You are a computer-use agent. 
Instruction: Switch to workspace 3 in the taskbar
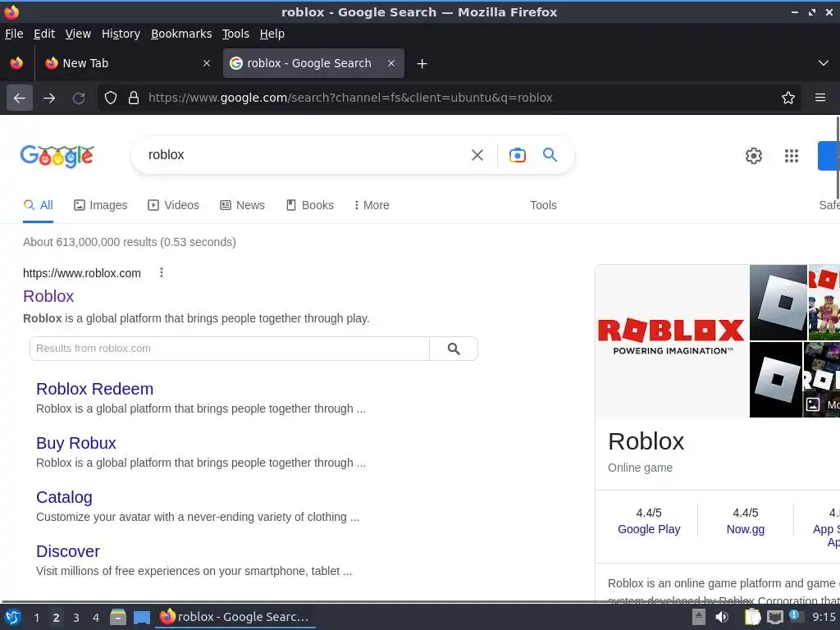point(76,618)
